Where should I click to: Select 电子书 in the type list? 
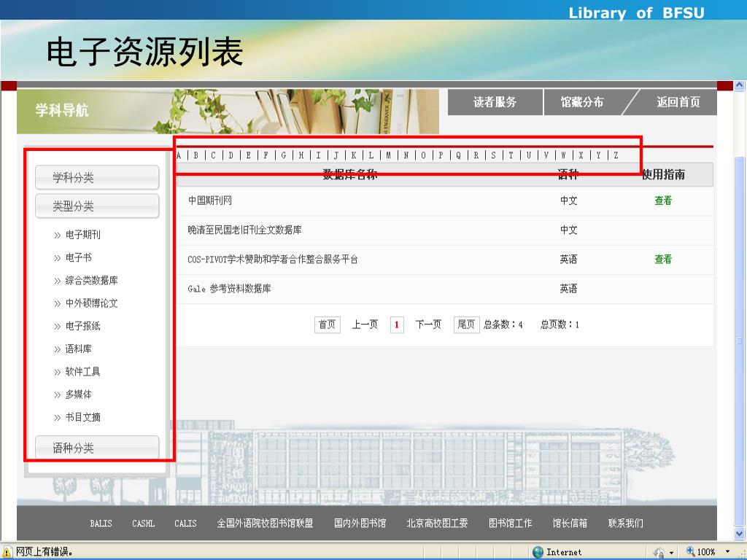coord(79,257)
